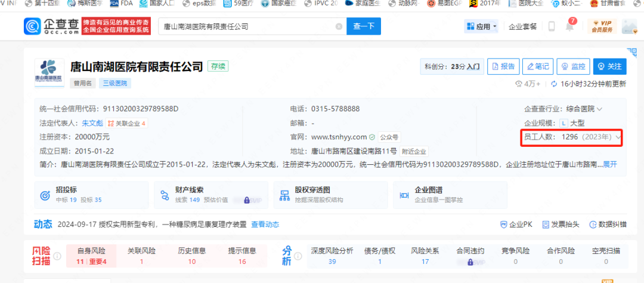Toggle 关注 to follow this company
Screen dimensions: 644x283
coord(609,66)
